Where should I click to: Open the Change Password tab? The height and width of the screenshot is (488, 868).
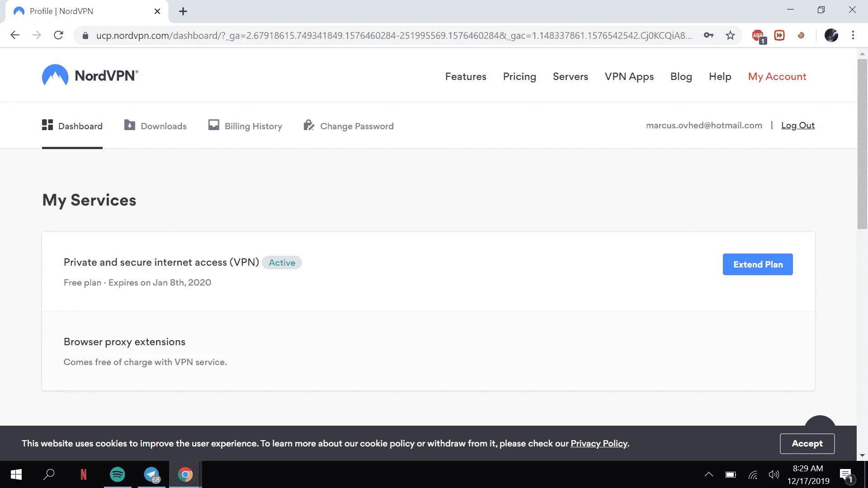[x=349, y=126]
